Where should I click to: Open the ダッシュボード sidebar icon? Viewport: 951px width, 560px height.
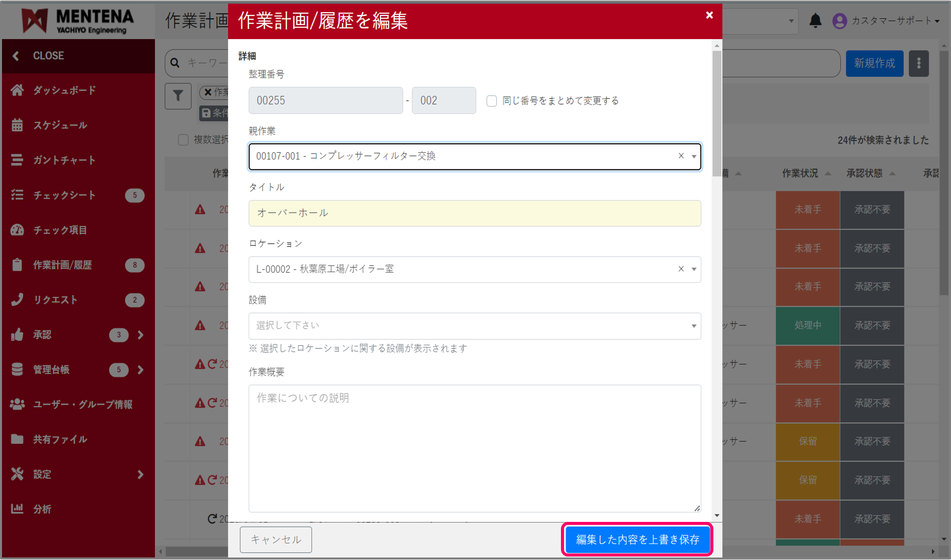[18, 90]
